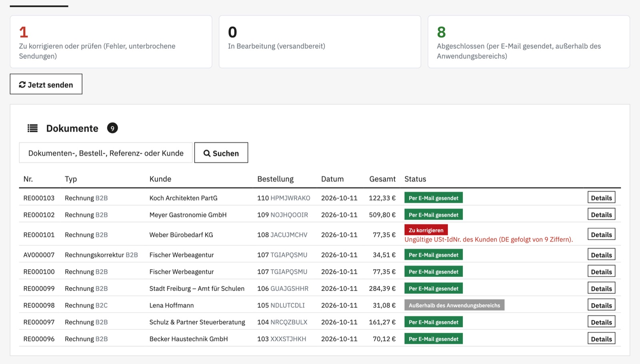The image size is (640, 364).
Task: Click order 104 NRCQZBULX
Action: click(282, 322)
